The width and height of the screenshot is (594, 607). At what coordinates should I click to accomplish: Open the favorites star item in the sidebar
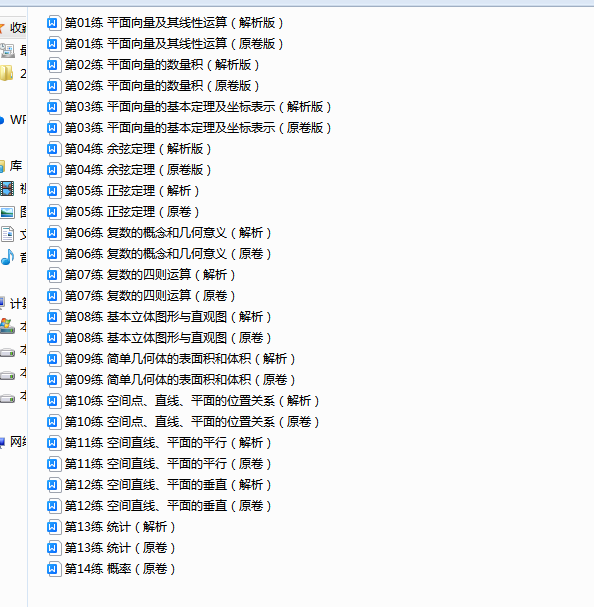click(x=13, y=28)
